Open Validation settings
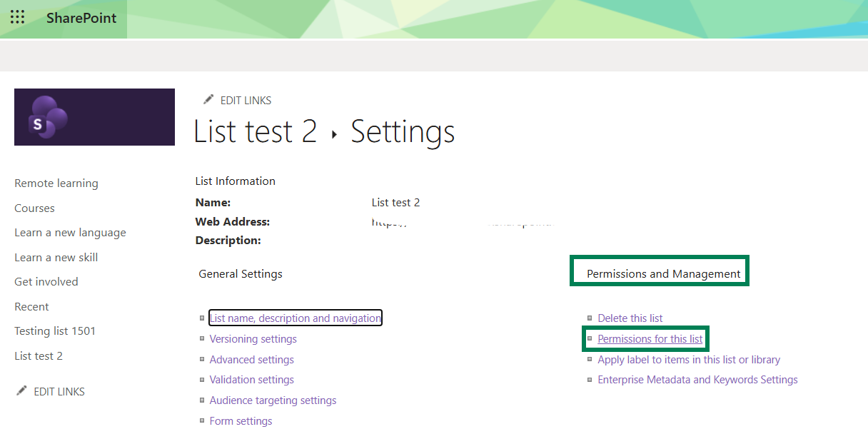The width and height of the screenshot is (868, 444). point(251,379)
